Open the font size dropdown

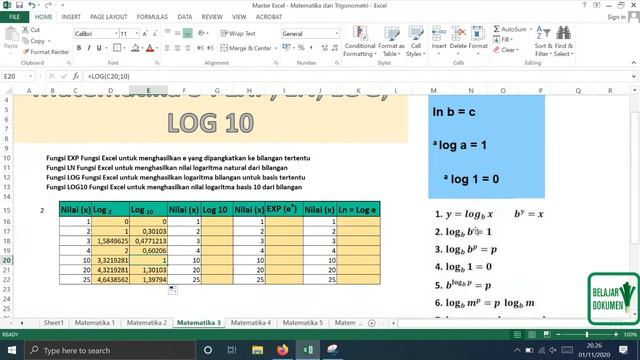point(137,34)
